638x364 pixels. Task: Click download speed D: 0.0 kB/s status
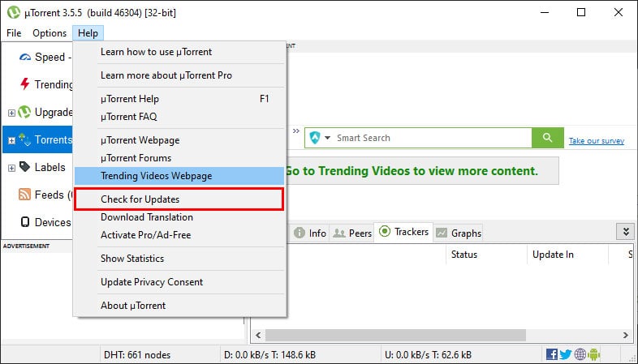pos(269,355)
